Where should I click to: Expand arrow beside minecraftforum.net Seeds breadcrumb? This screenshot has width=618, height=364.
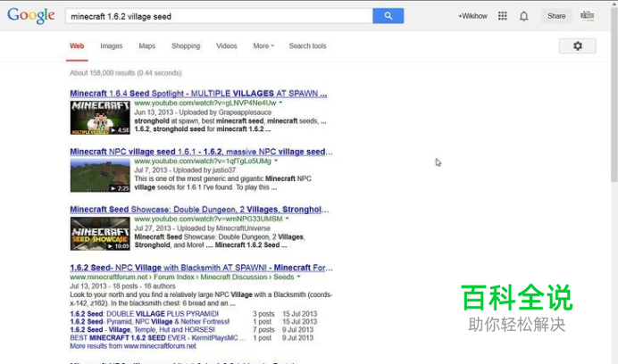click(x=299, y=277)
